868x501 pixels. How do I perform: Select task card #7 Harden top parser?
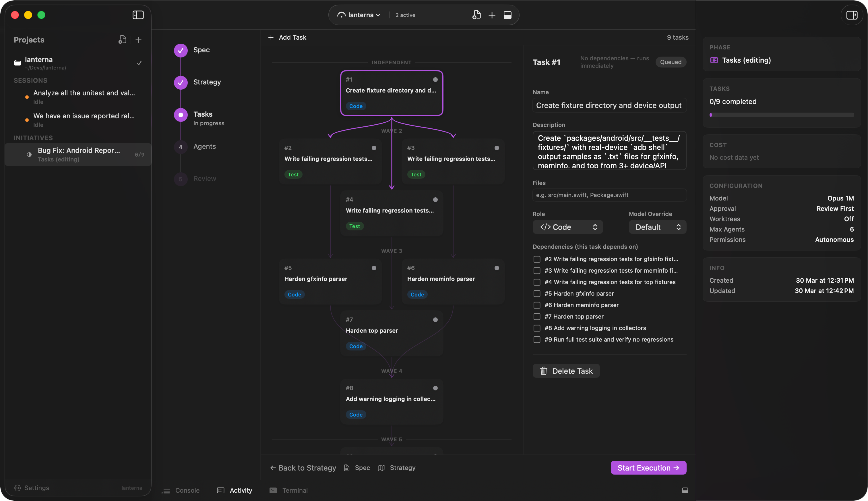[392, 333]
